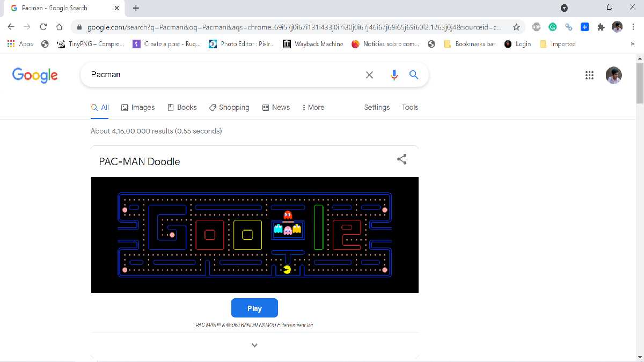Clear search text with X icon
644x362 pixels.
click(369, 75)
